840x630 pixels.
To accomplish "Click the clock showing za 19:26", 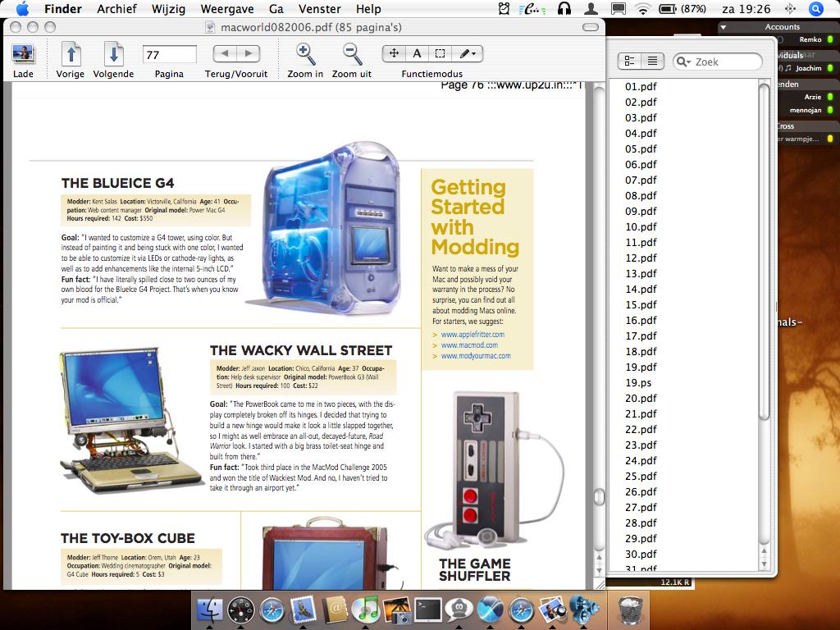I will point(746,9).
